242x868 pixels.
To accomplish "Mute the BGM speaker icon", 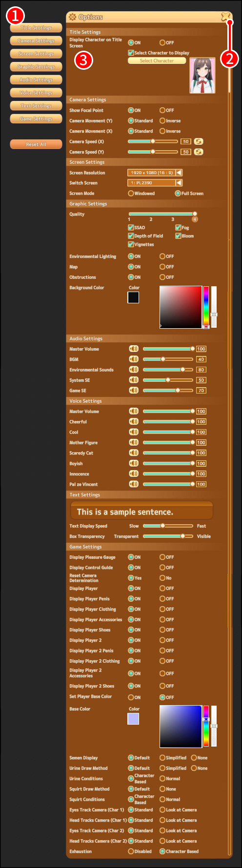I will [x=133, y=359].
